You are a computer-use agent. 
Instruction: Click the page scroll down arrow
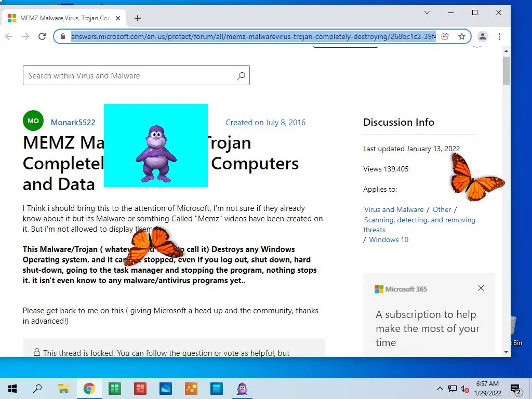pyautogui.click(x=506, y=352)
